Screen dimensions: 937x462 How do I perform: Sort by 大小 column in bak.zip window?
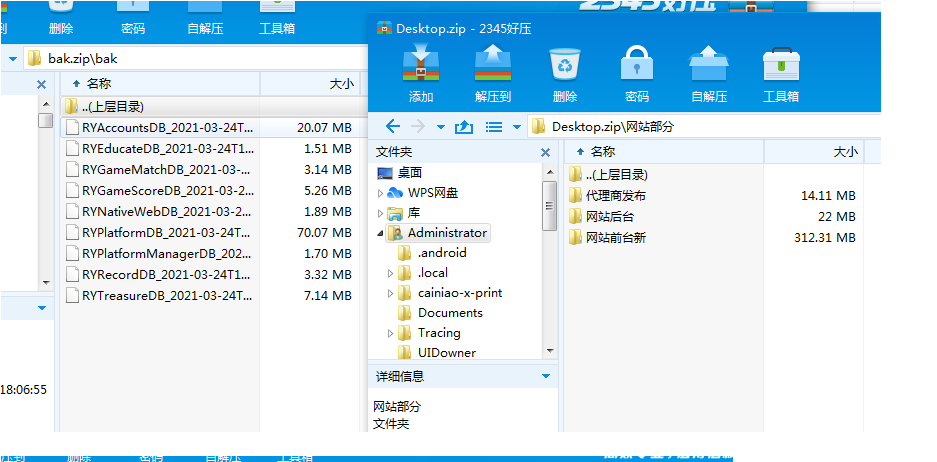click(310, 84)
